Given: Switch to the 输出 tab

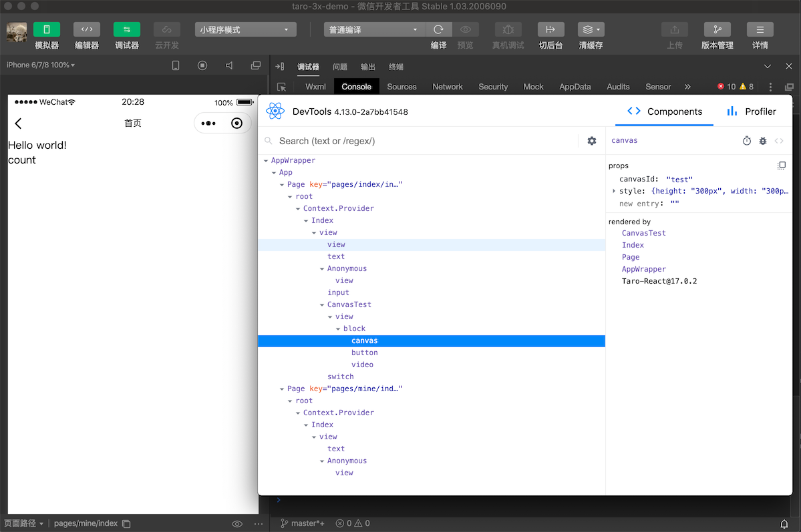Looking at the screenshot, I should point(368,67).
